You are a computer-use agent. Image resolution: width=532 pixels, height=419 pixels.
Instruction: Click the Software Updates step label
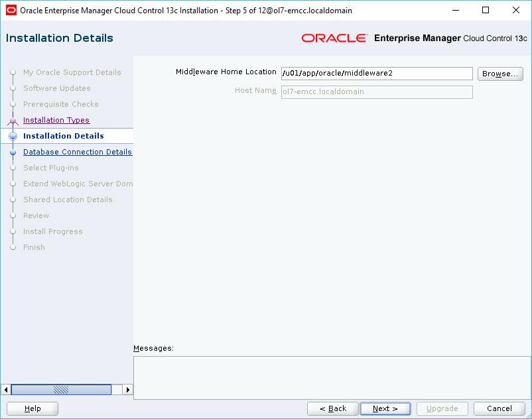(56, 88)
